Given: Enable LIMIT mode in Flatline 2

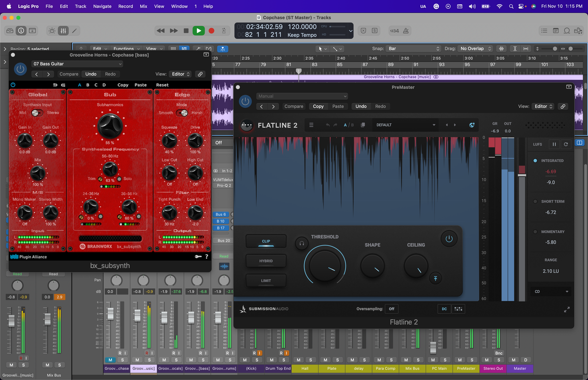Looking at the screenshot, I should 266,280.
